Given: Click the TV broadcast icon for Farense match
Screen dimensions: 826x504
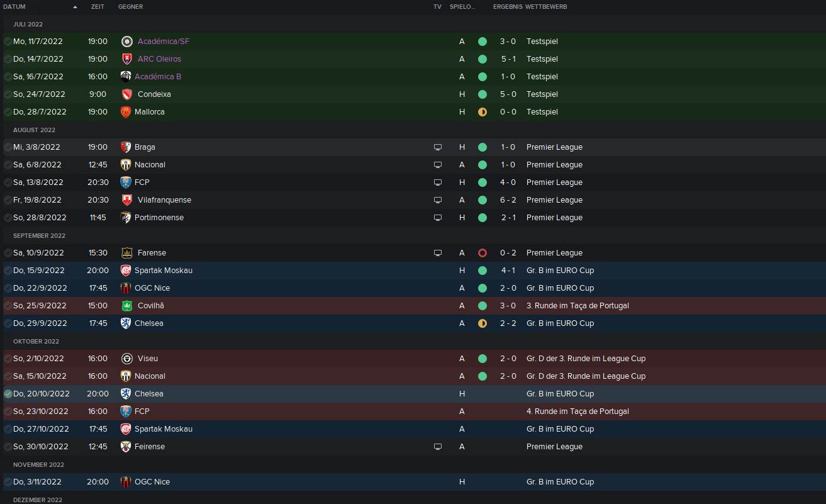Looking at the screenshot, I should [x=438, y=253].
